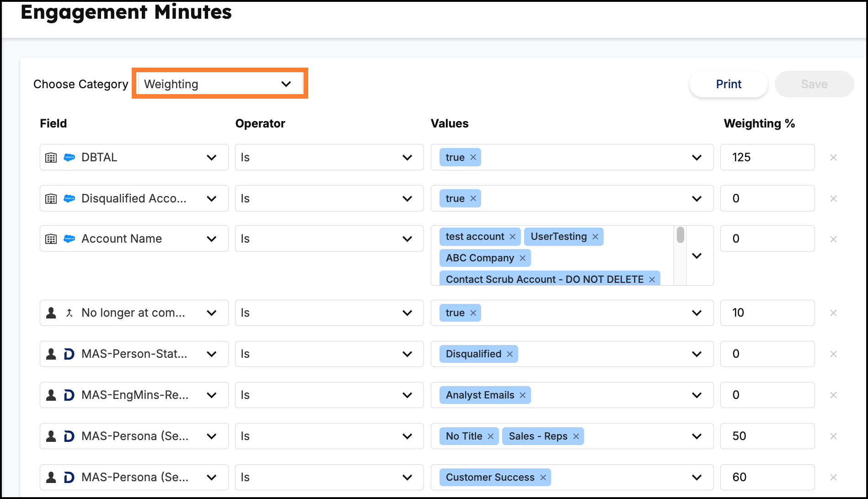Edit the weighting value 10
The image size is (868, 499).
[x=767, y=313]
